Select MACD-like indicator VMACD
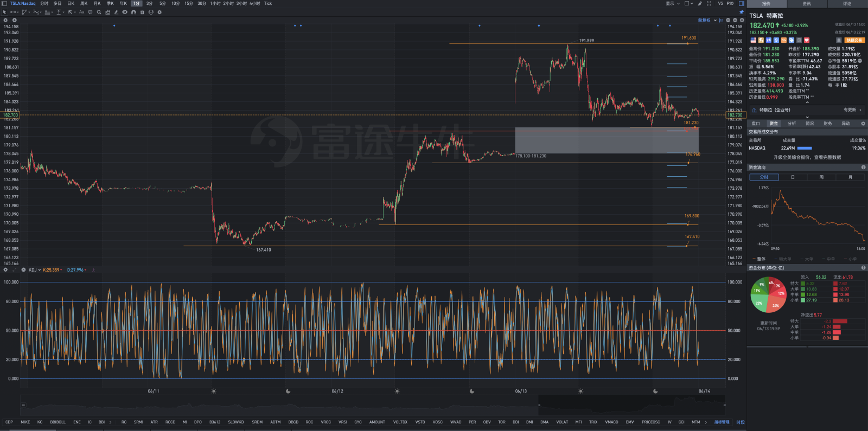Viewport: 868px width, 431px height. tap(611, 422)
